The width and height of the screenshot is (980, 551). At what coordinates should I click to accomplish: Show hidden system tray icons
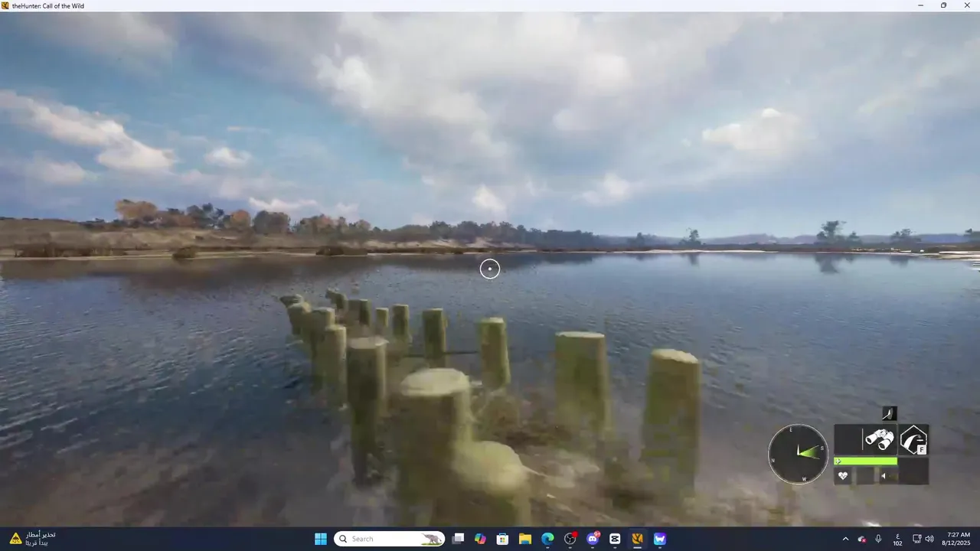pyautogui.click(x=845, y=539)
